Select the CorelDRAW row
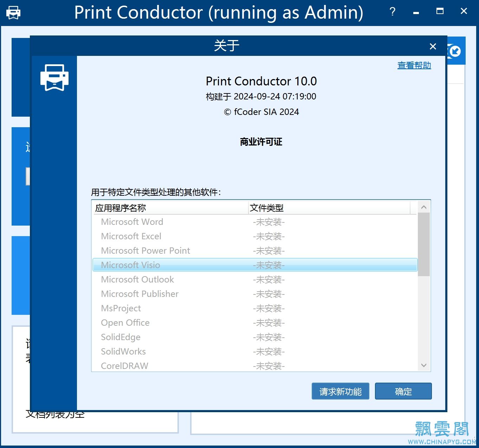This screenshot has height=448, width=479. pos(255,366)
